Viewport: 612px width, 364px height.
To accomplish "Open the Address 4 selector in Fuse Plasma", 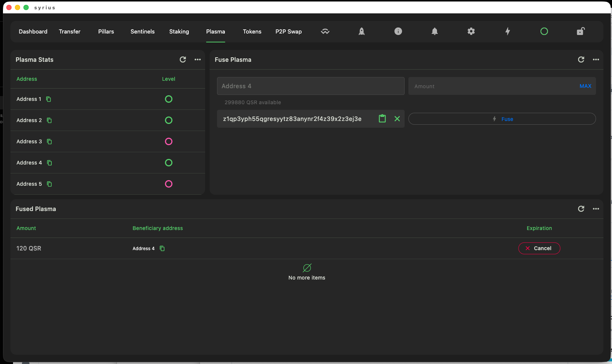I will [311, 86].
